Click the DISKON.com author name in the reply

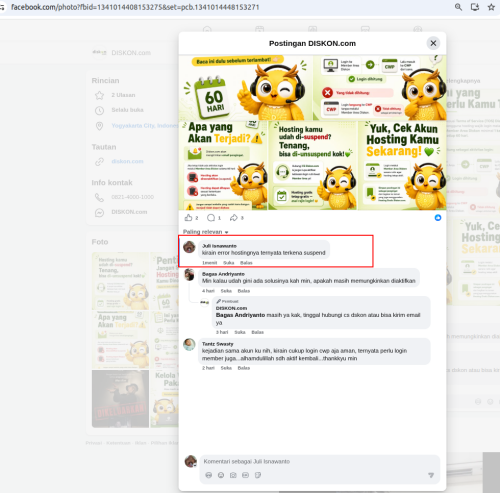(x=231, y=308)
